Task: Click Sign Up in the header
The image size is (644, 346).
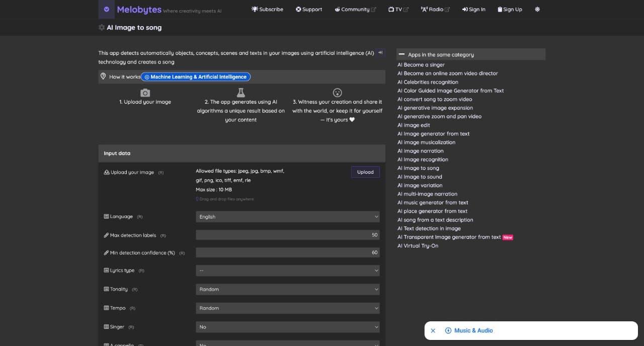Action: tap(510, 9)
